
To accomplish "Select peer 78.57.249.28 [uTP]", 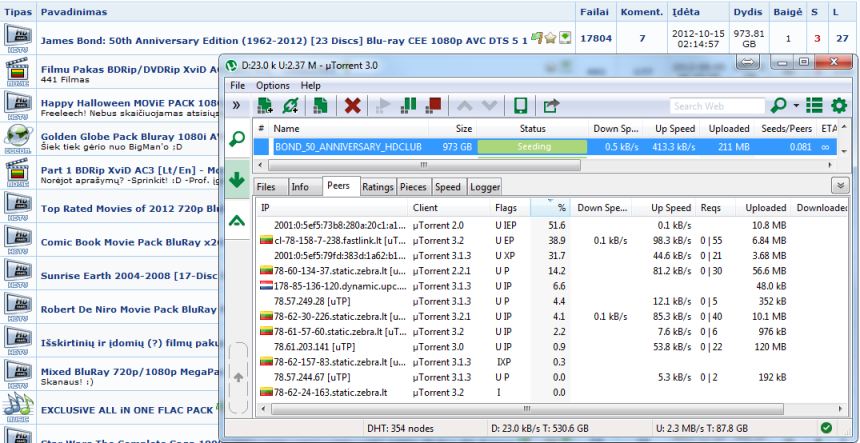I will tap(552, 301).
